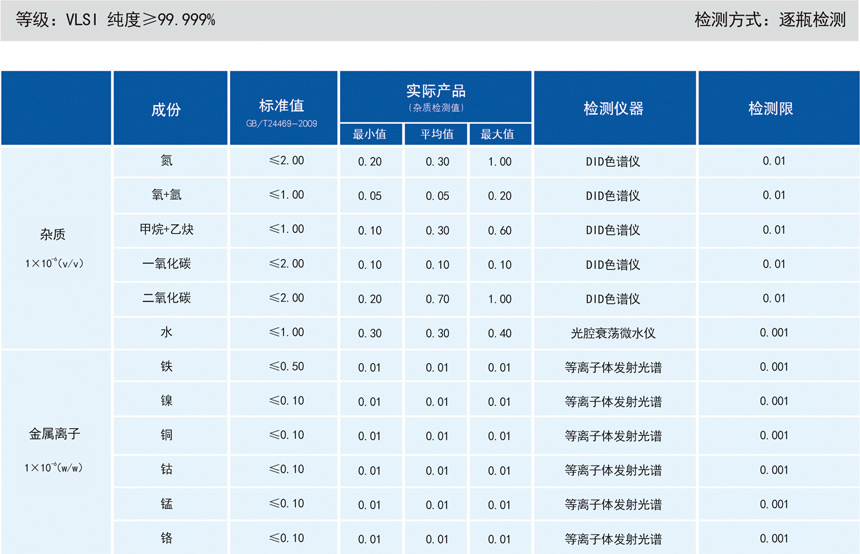Select the 一氧化碳 row label
This screenshot has width=860, height=554.
click(166, 264)
